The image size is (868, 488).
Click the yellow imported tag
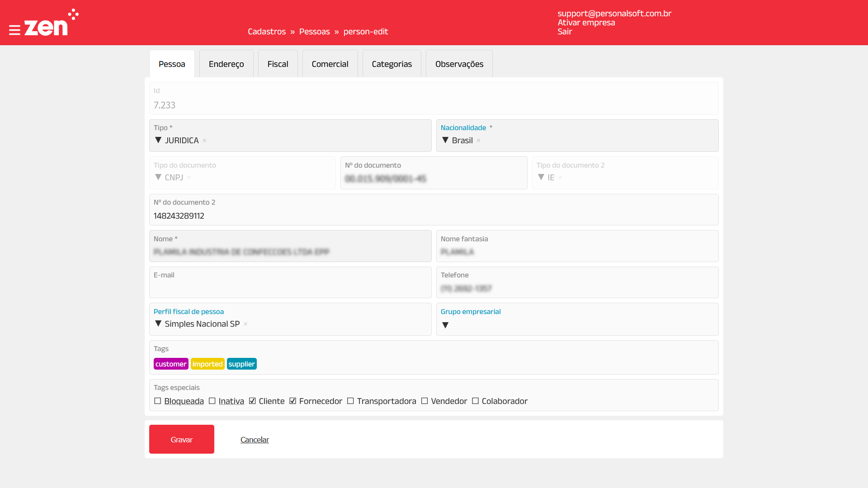tap(208, 364)
